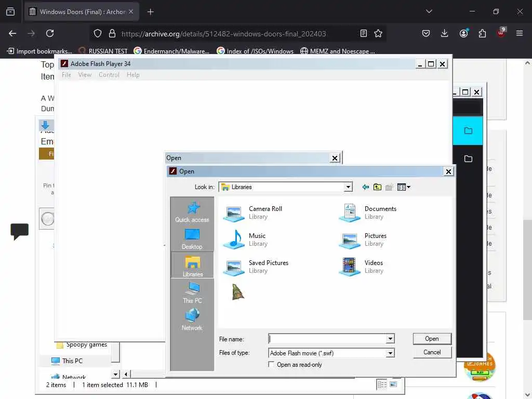Screen dimensions: 532x399
Task: Open the RUSSIAN TEST bookmark
Action: 103,51
